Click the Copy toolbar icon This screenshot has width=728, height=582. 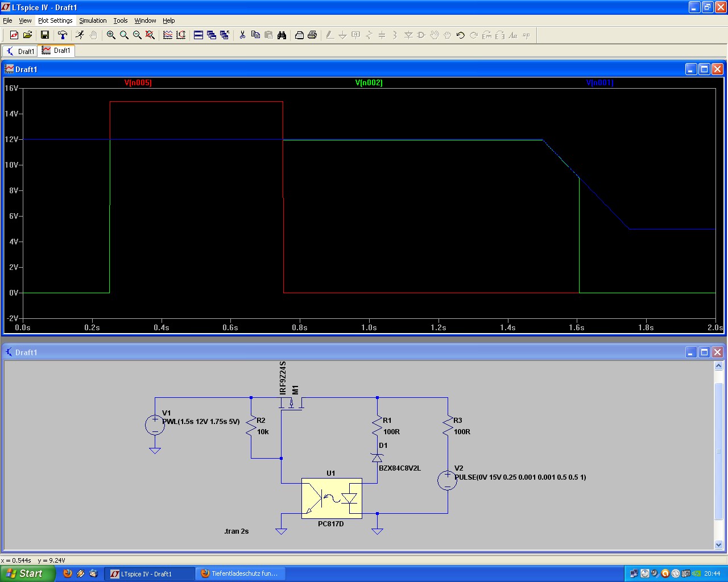tap(255, 35)
